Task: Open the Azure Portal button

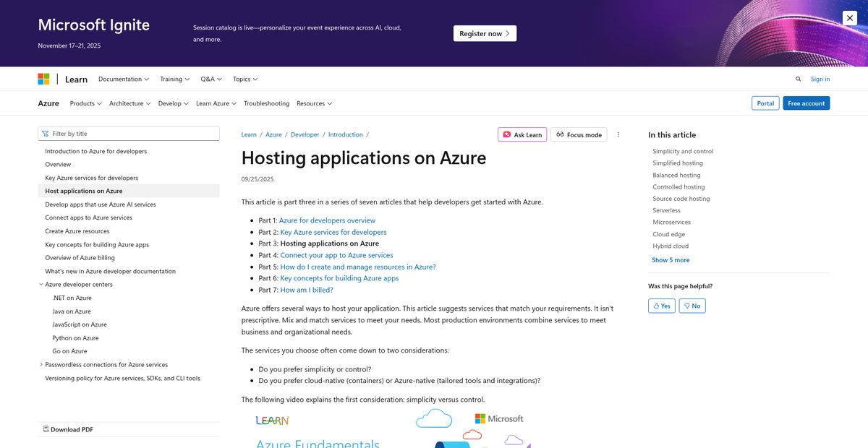Action: (765, 103)
